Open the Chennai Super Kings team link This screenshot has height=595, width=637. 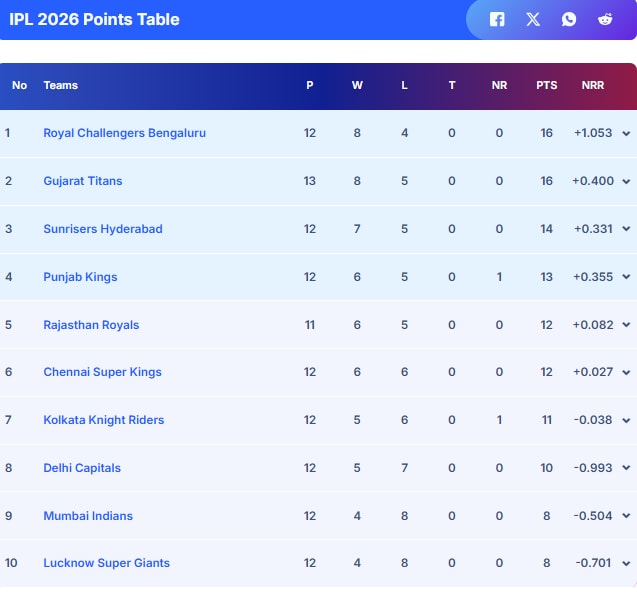[102, 372]
